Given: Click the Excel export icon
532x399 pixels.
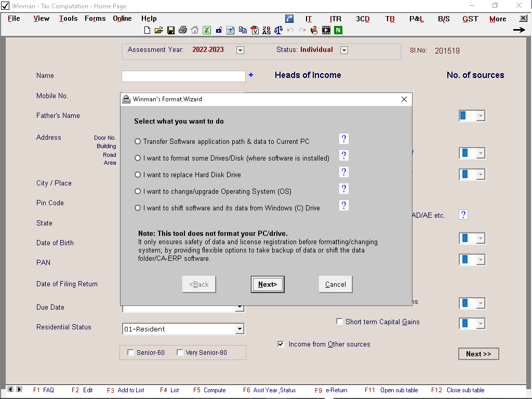Looking at the screenshot, I should coord(206,30).
